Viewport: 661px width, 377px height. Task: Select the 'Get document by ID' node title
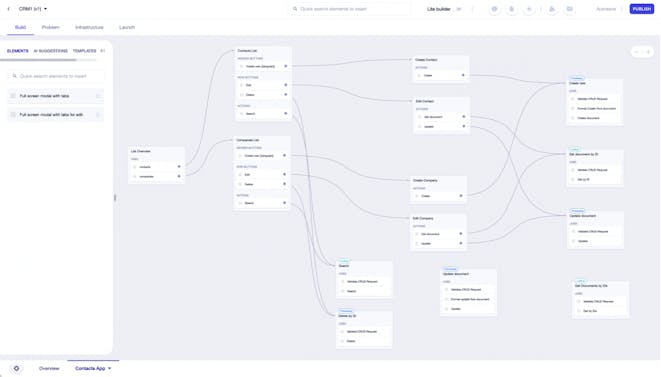(583, 154)
